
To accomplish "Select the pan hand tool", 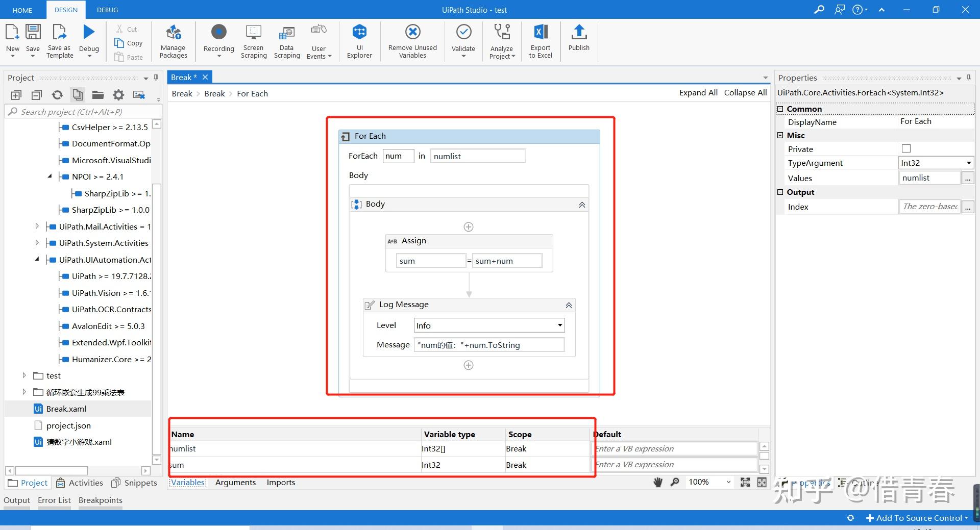I will (x=658, y=482).
